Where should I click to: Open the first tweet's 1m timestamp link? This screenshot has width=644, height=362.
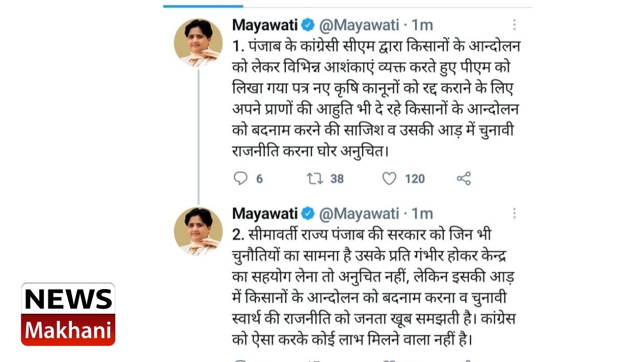(422, 25)
